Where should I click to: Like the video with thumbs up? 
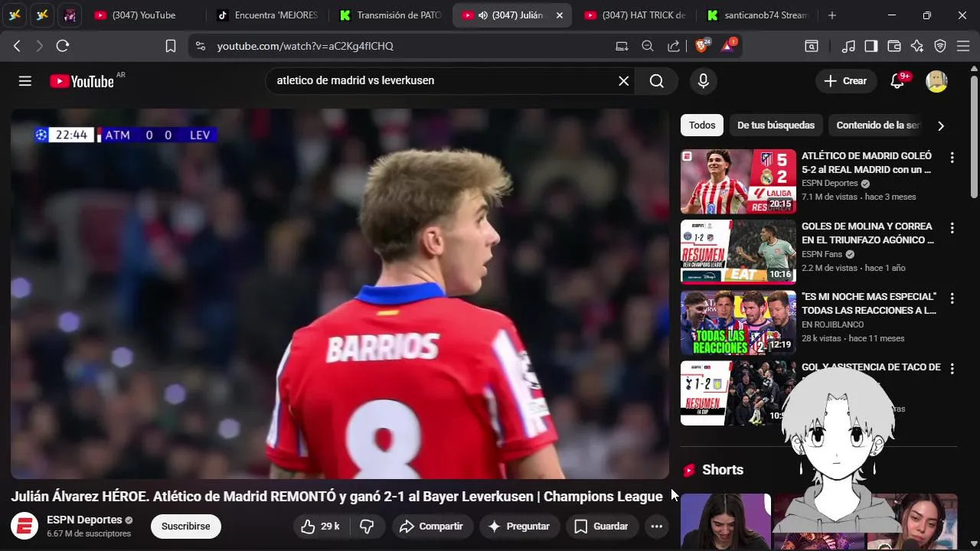tap(320, 527)
